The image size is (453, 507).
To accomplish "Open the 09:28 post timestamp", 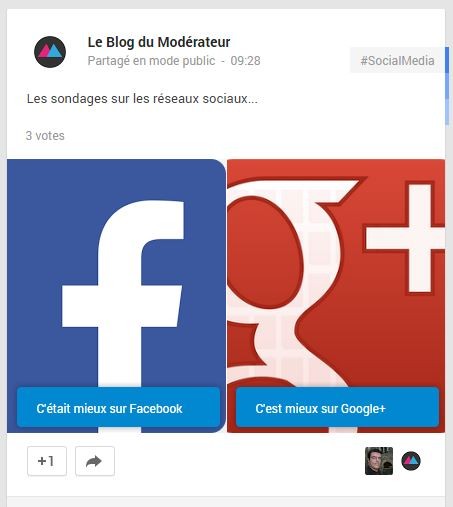I will (x=245, y=61).
